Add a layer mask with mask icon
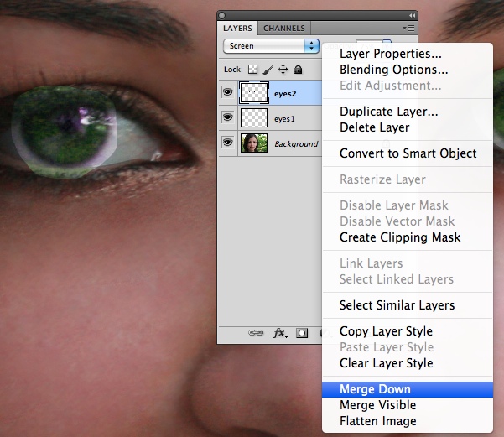 pyautogui.click(x=302, y=333)
